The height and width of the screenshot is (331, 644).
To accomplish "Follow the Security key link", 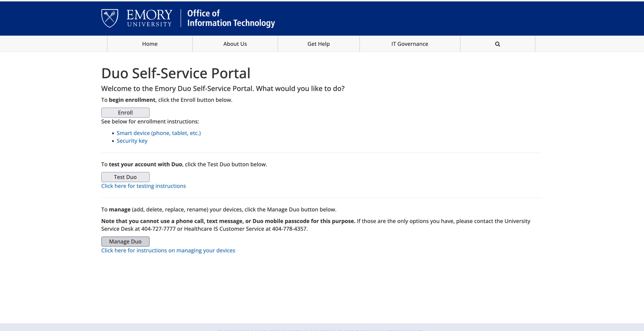I will click(x=132, y=141).
